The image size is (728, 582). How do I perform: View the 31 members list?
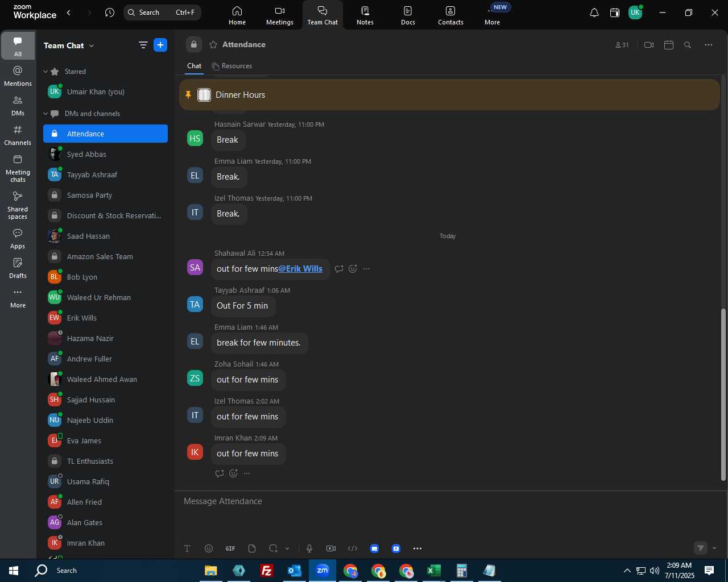pyautogui.click(x=622, y=45)
